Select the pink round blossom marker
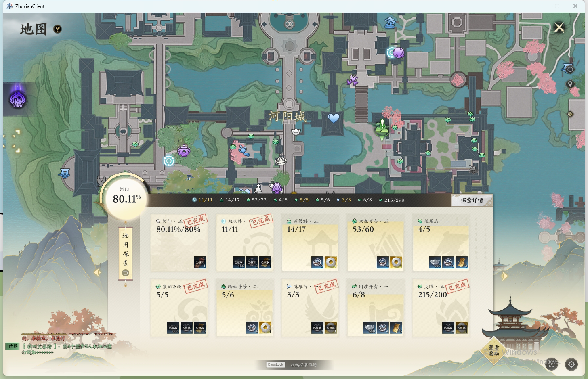 [x=458, y=80]
